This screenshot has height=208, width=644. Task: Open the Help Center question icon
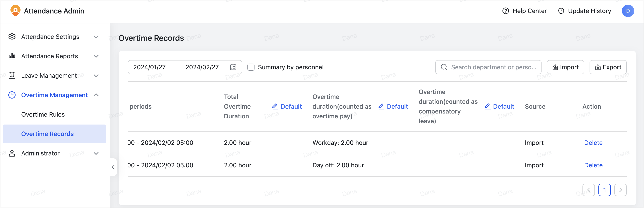coord(505,11)
